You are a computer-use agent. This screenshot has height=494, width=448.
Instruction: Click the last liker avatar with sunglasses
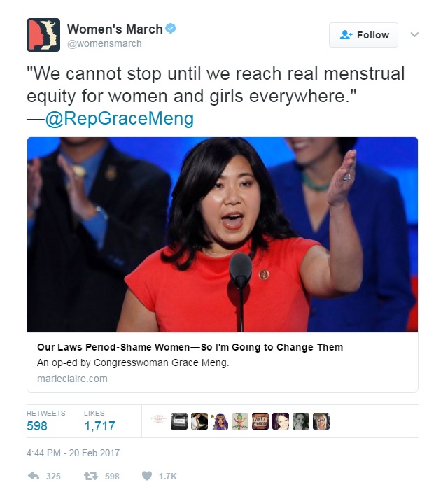(321, 421)
